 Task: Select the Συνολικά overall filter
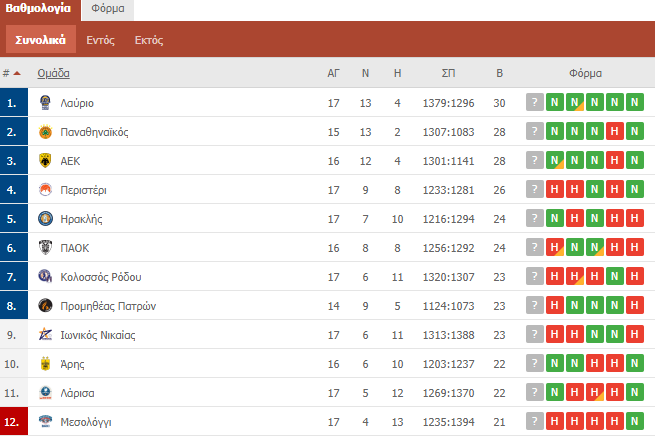coord(41,40)
